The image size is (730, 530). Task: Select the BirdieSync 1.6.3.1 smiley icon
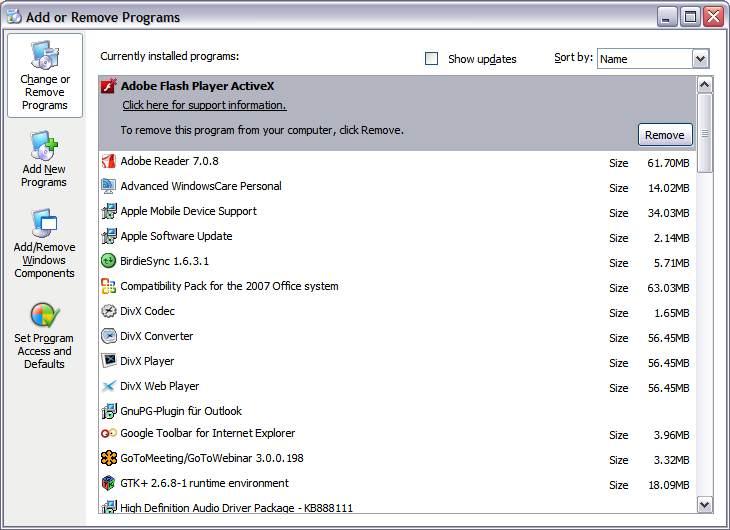click(x=109, y=261)
